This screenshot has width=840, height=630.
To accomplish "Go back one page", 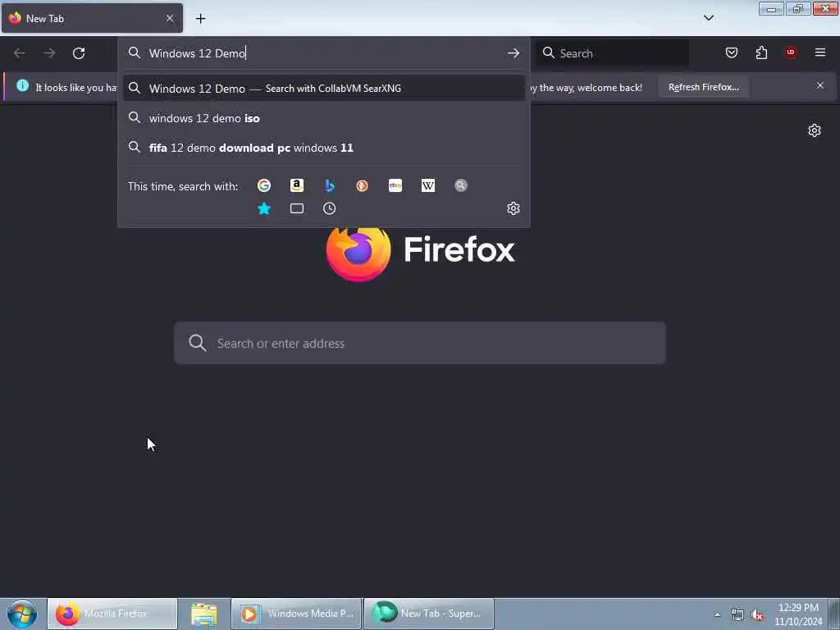I will click(20, 53).
